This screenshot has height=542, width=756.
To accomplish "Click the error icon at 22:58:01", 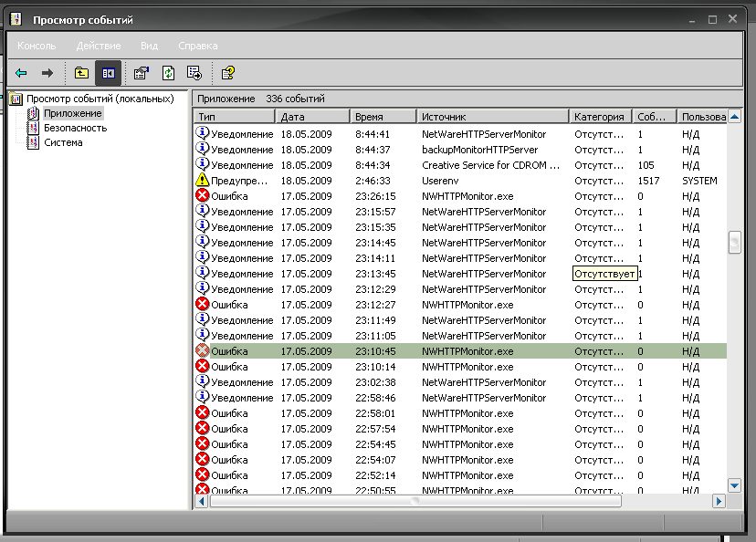I will click(202, 412).
